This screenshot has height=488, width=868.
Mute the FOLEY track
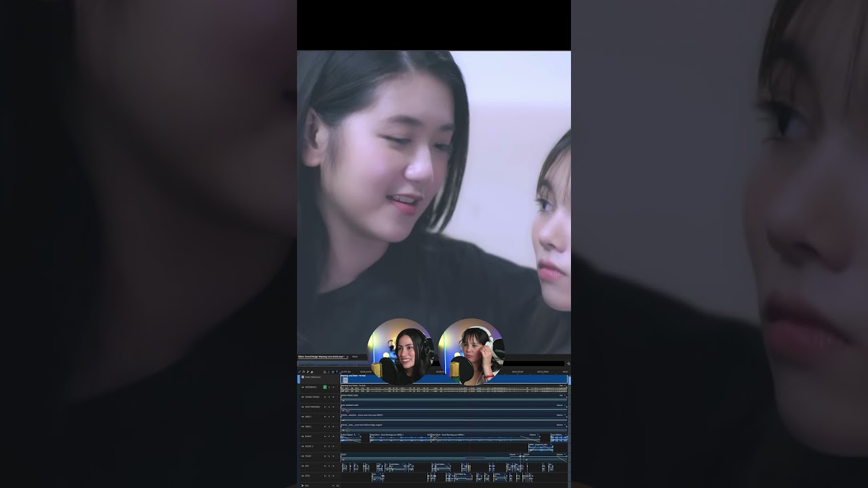[325, 456]
